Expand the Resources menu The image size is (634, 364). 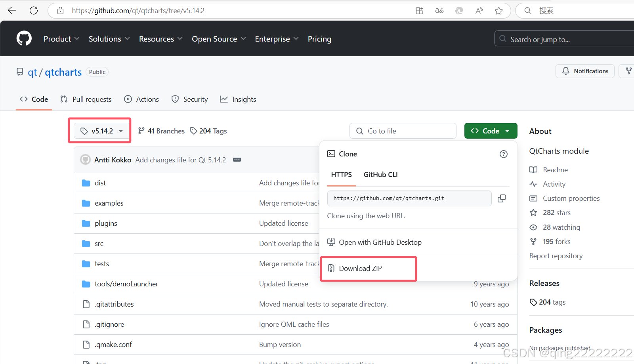click(160, 39)
